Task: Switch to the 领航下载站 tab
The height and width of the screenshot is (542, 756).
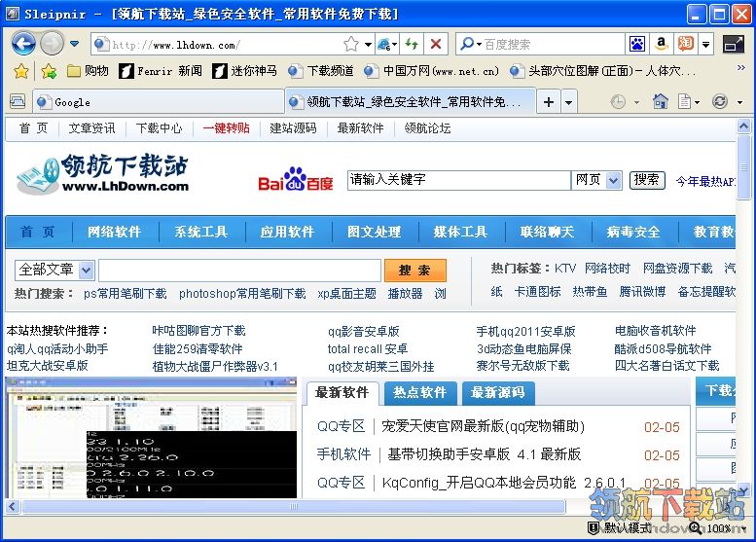Action: (x=411, y=102)
